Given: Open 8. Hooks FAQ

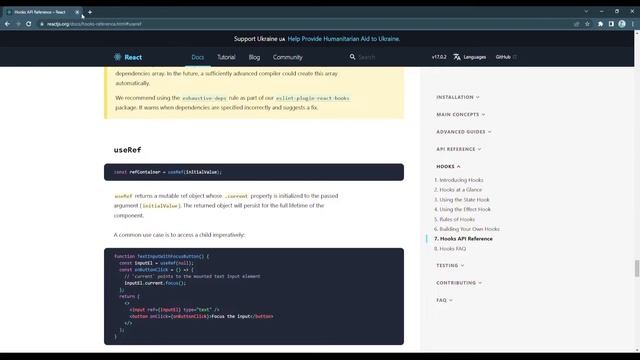Looking at the screenshot, I should 450,249.
